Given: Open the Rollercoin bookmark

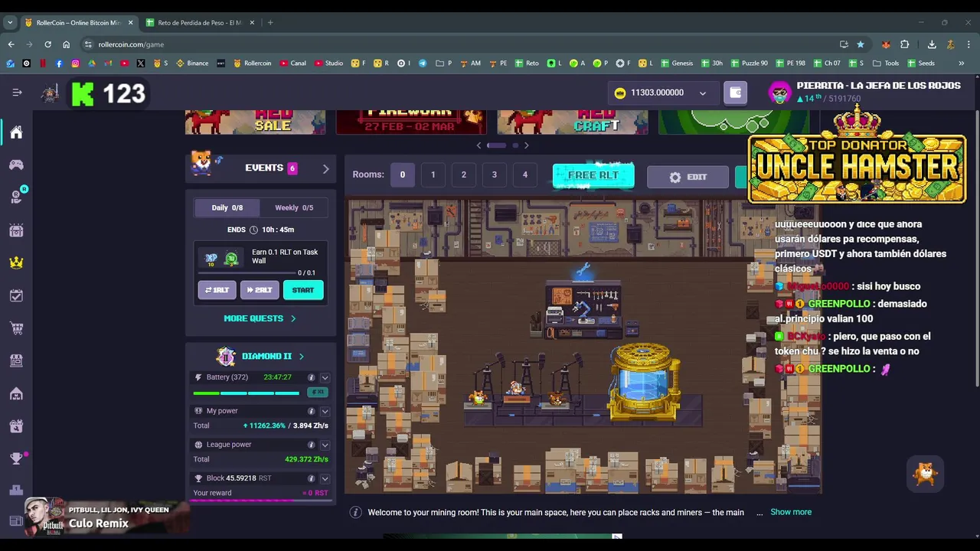Looking at the screenshot, I should pos(253,64).
